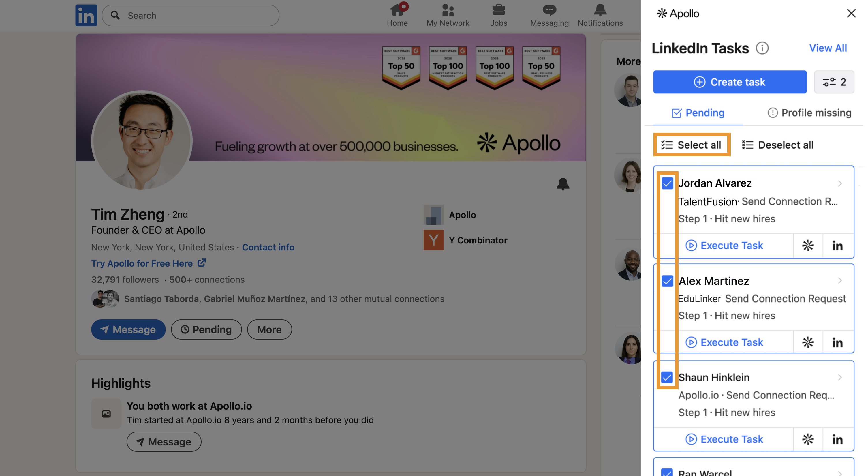Execute Task for Alex Martinez
The width and height of the screenshot is (868, 476).
(724, 342)
